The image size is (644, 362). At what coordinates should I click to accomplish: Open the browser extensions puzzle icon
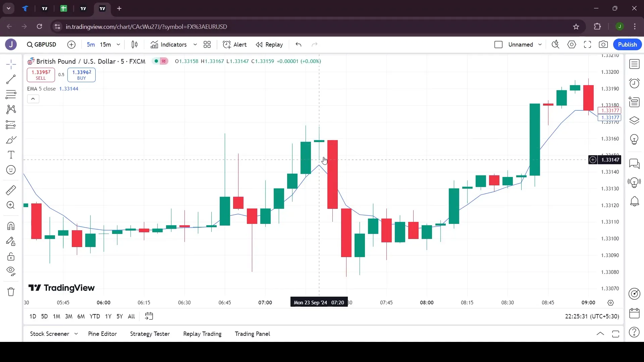(597, 26)
